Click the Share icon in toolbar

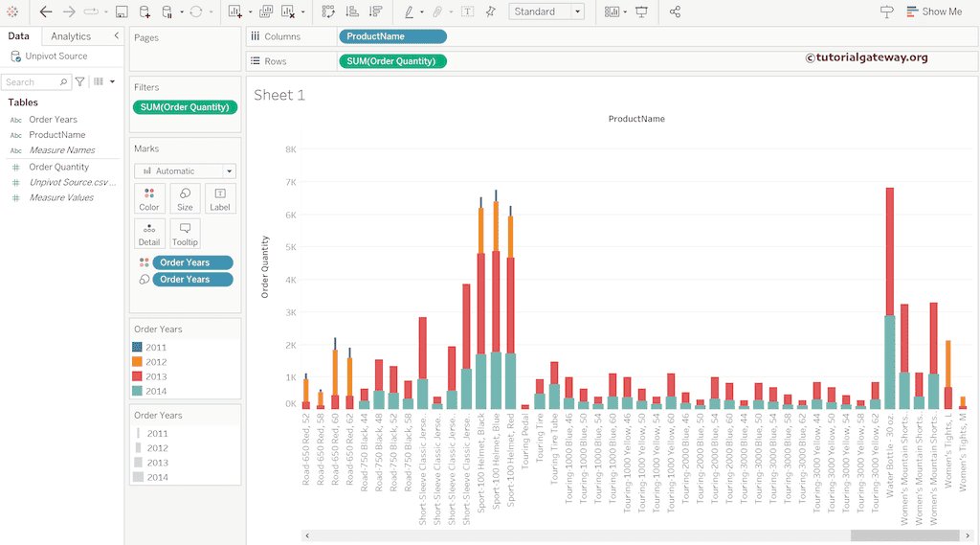[x=675, y=11]
